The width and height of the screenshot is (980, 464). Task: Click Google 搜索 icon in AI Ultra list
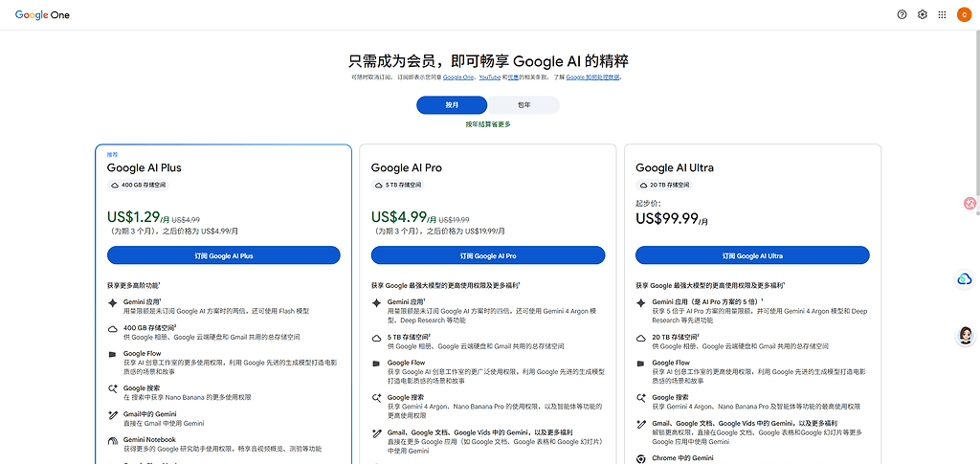[640, 398]
